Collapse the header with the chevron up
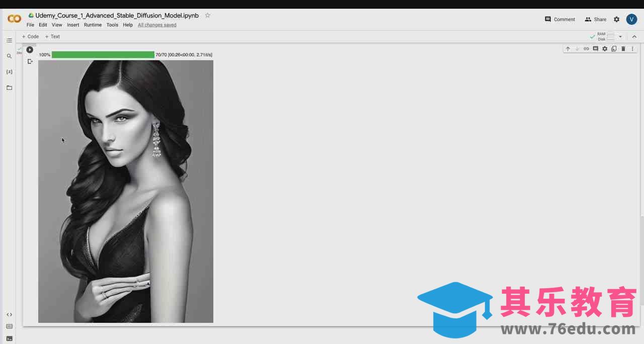Image resolution: width=644 pixels, height=344 pixels. (x=634, y=37)
